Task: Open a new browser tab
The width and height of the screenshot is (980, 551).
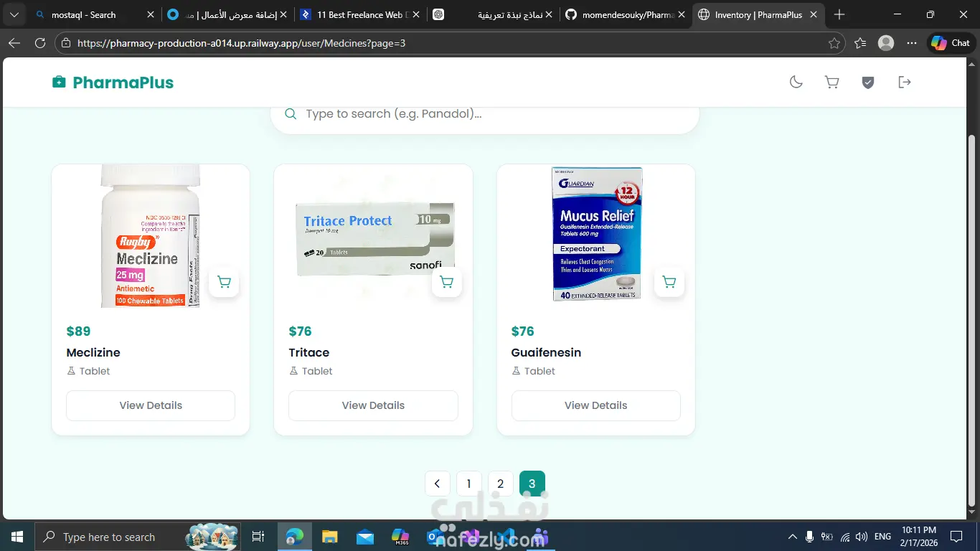Action: [840, 14]
